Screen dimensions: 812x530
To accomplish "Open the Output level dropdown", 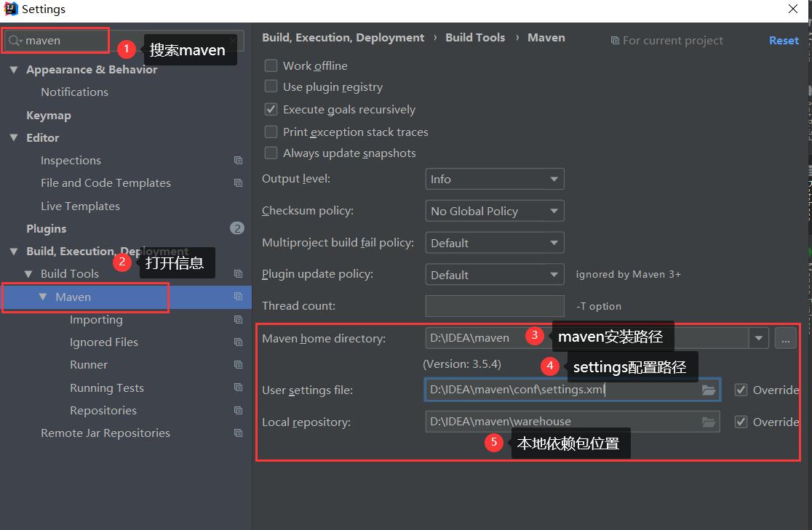I will click(495, 179).
